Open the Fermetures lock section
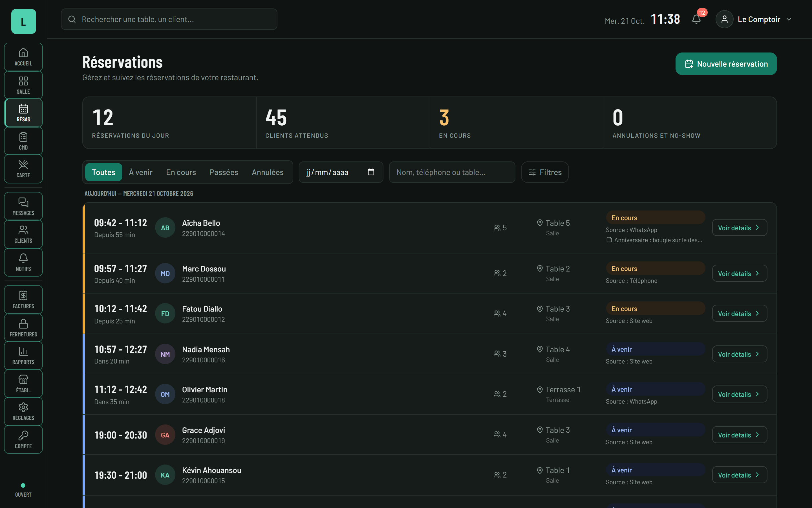Screen dimensions: 812x508 (x=23, y=328)
